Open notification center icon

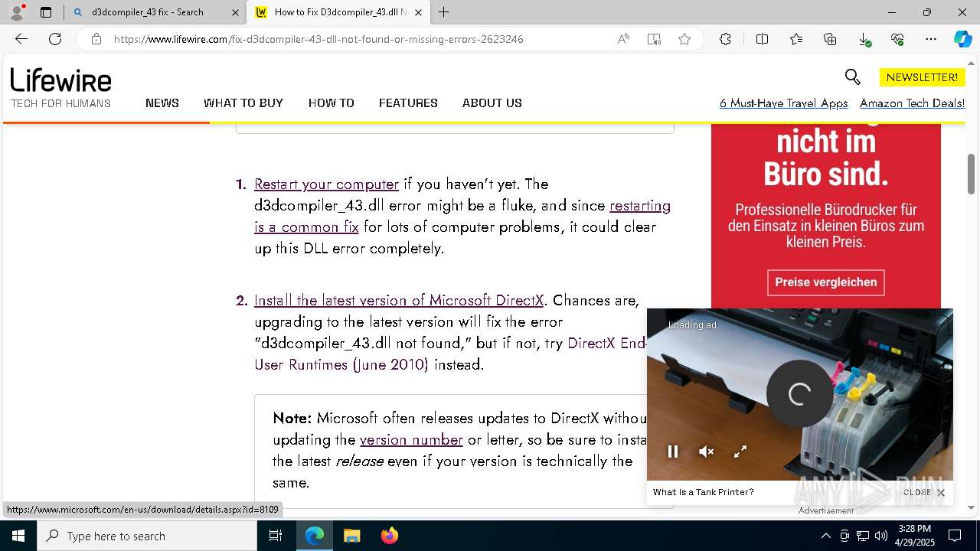point(955,536)
